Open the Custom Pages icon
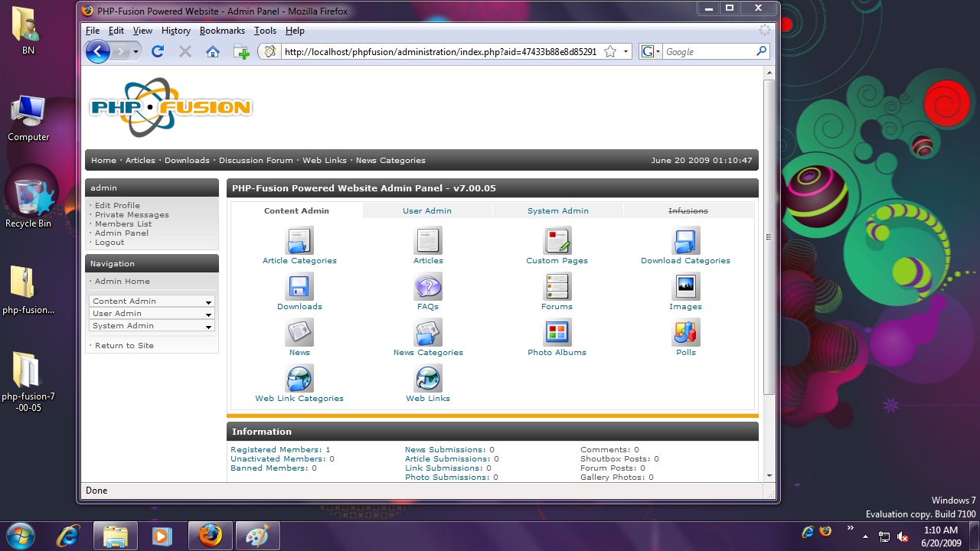 [557, 241]
